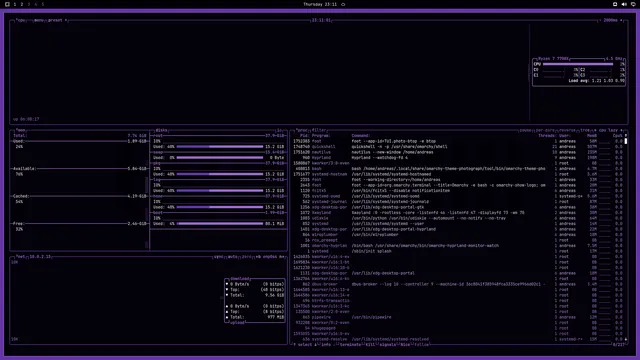Select the nautilus process row
Image resolution: width=640 pixels, height=360 pixels.
click(x=458, y=152)
